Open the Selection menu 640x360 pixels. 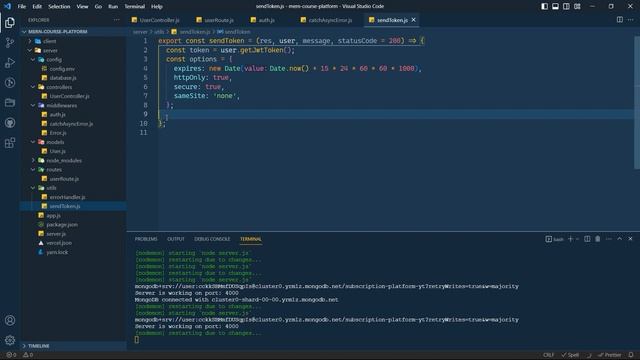coord(59,7)
